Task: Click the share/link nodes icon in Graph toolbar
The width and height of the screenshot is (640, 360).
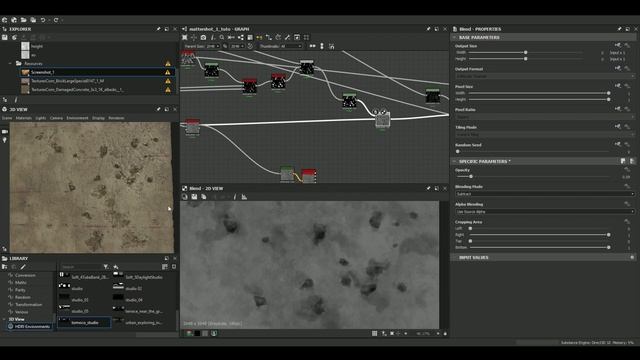Action: pos(241,37)
